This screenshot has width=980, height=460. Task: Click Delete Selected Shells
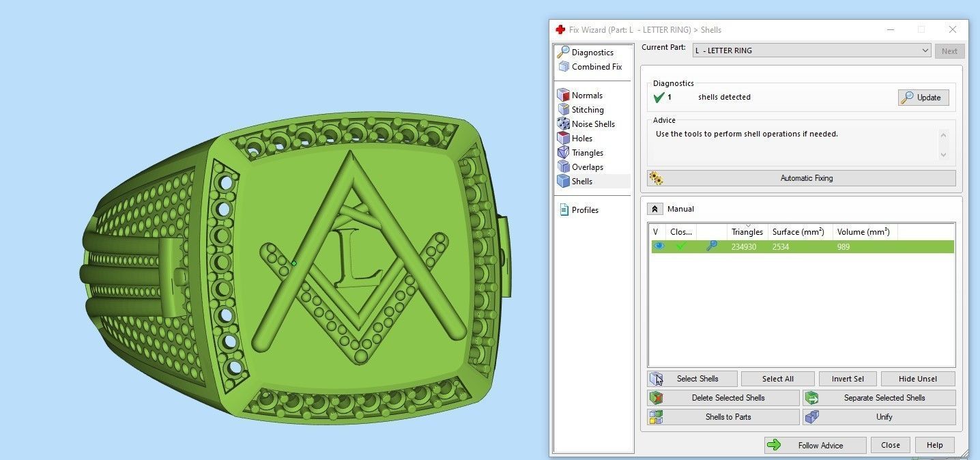point(723,398)
